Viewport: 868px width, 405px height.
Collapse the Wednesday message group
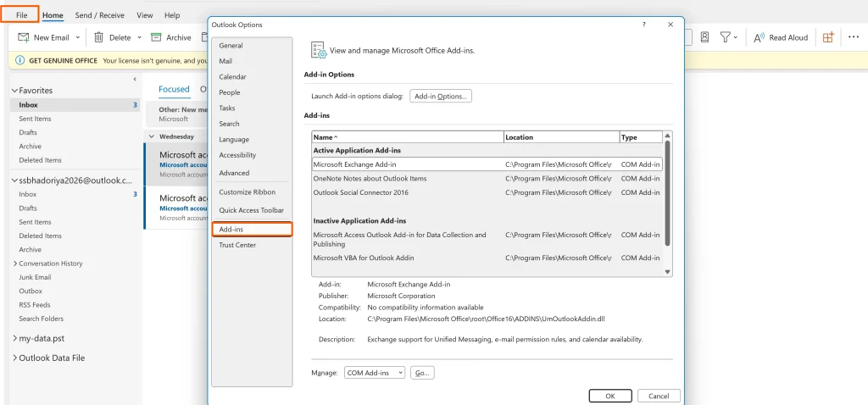click(x=152, y=136)
